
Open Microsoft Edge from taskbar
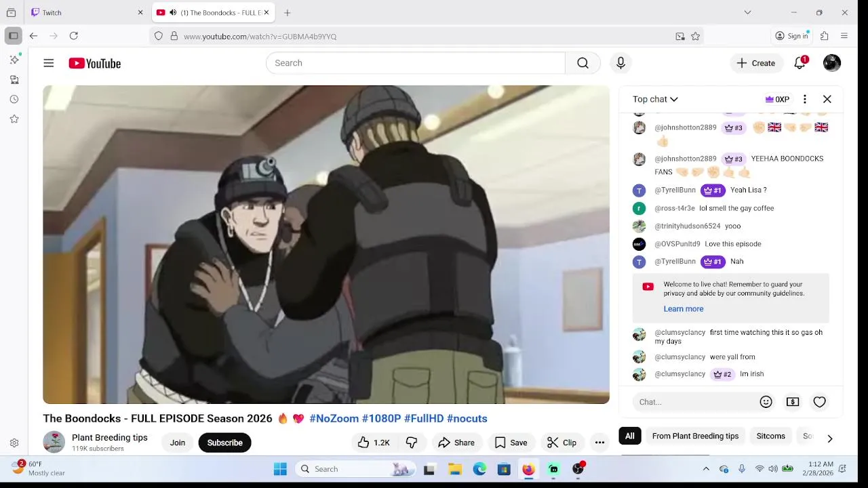click(x=479, y=469)
